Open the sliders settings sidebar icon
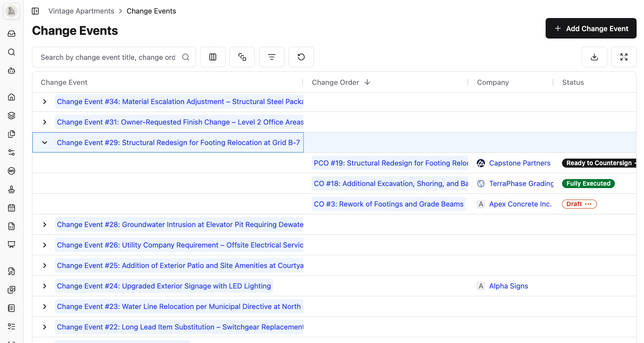 (x=11, y=152)
